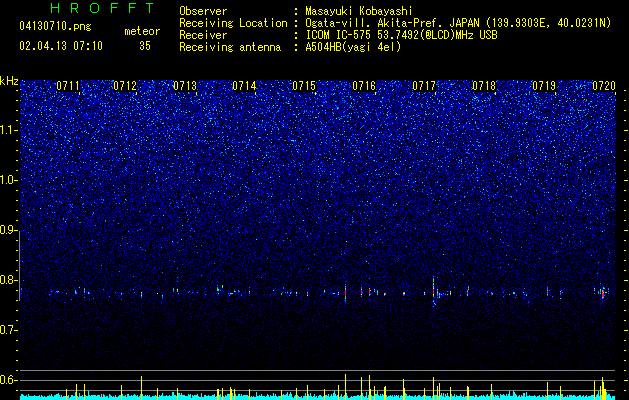The image size is (629, 400).
Task: Click the meteor count 35
Action: tap(145, 46)
